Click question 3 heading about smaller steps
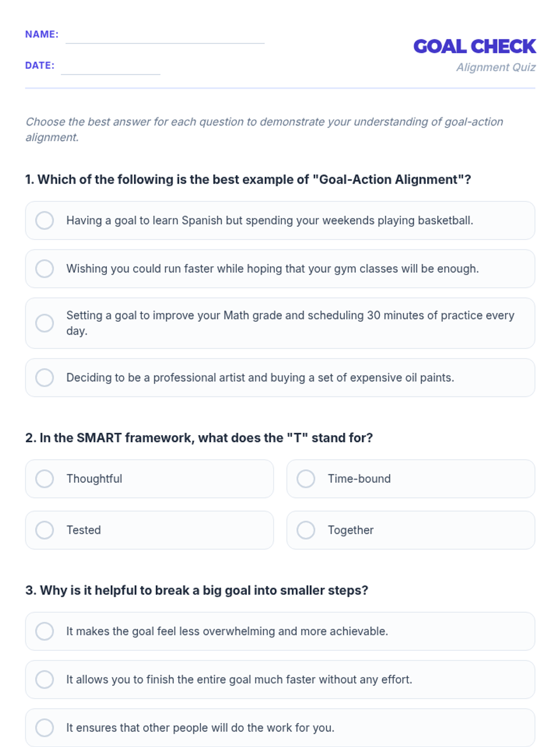Image resolution: width=560 pixels, height=747 pixels. coord(197,591)
